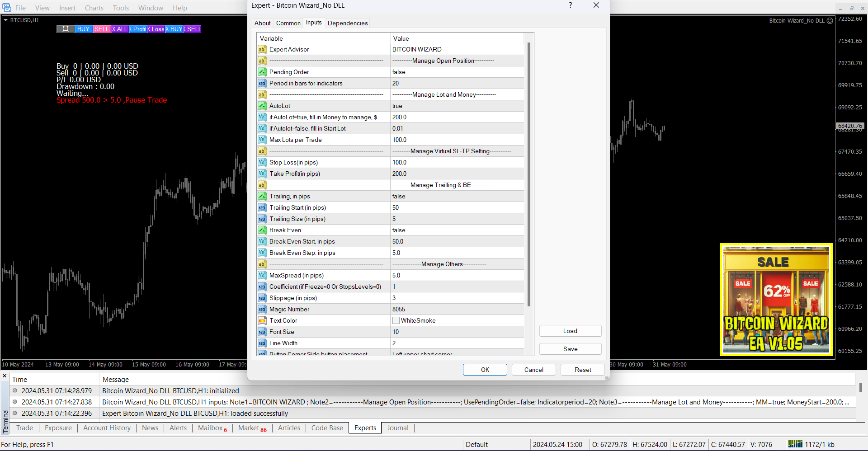Click the dialog help question mark
Screen dimensions: 868x451
[571, 5]
